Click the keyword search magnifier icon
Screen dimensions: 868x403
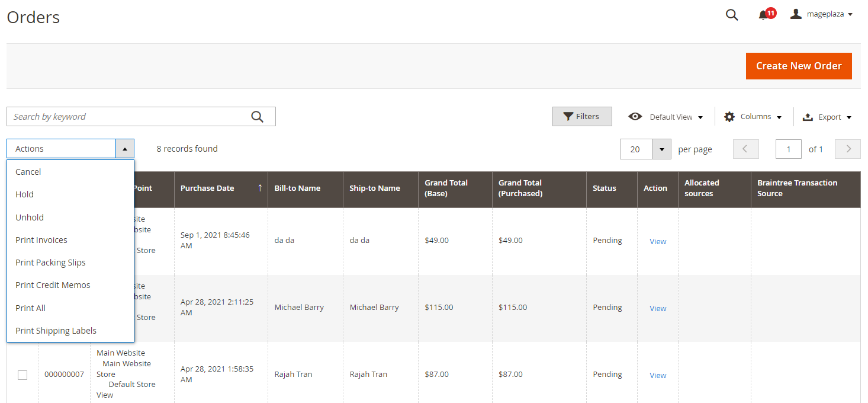(x=257, y=117)
